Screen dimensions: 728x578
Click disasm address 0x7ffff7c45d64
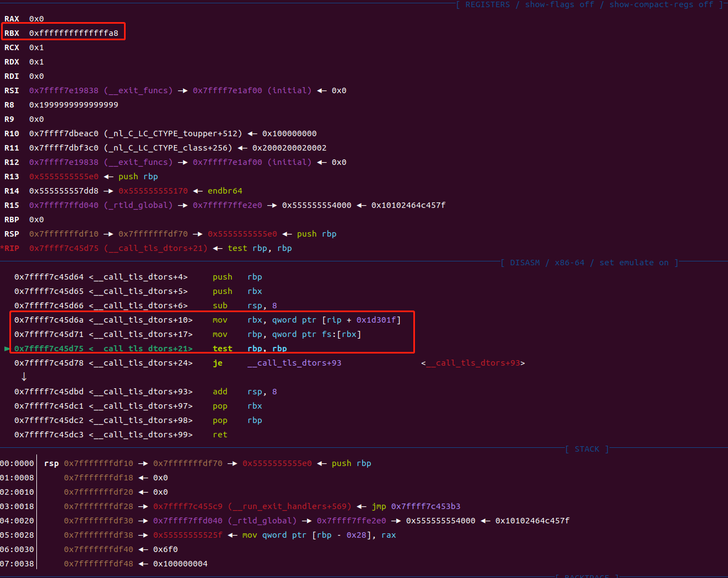coord(49,277)
